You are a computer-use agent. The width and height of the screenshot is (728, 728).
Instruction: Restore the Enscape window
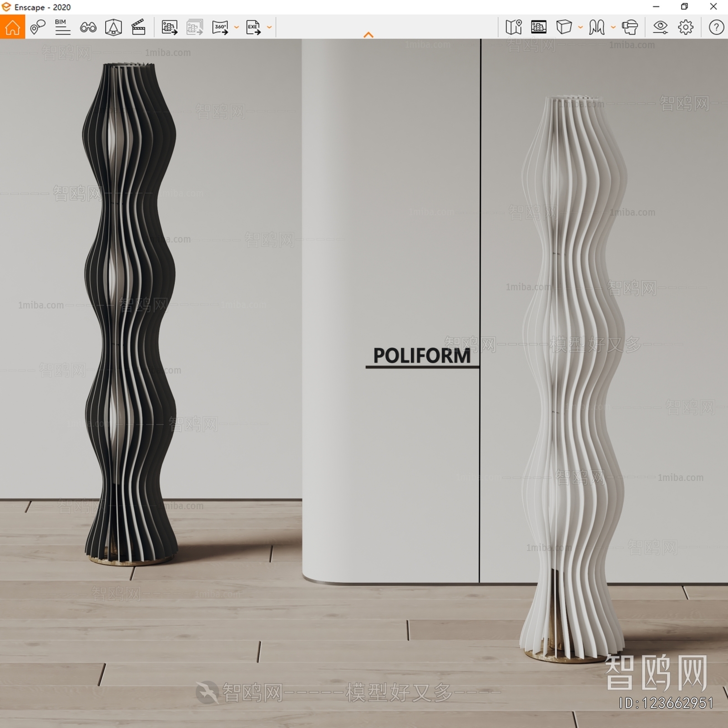(684, 6)
